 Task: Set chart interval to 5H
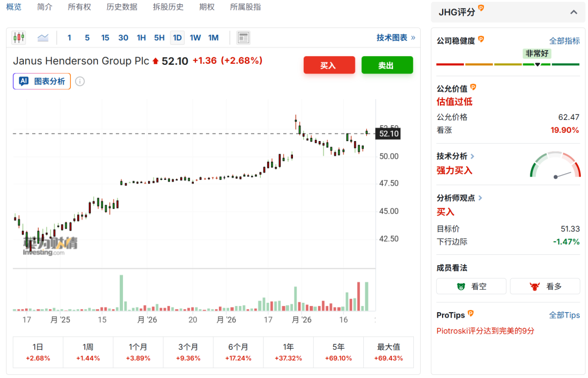point(160,38)
